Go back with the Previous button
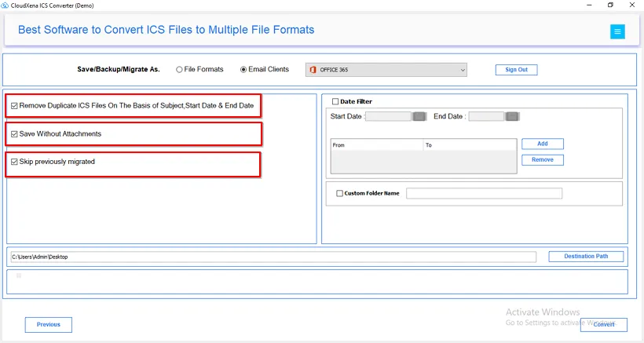The width and height of the screenshot is (644, 343). click(49, 324)
